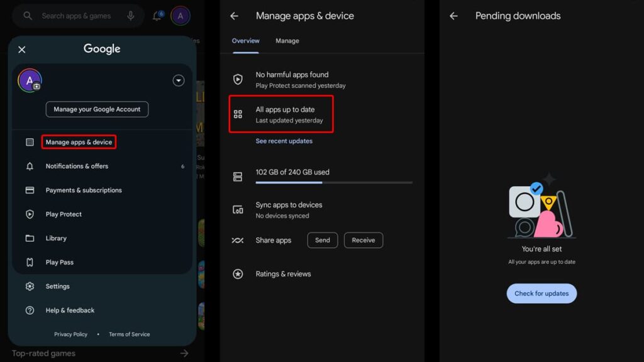Tap the Play Pass ticket icon

point(30,262)
